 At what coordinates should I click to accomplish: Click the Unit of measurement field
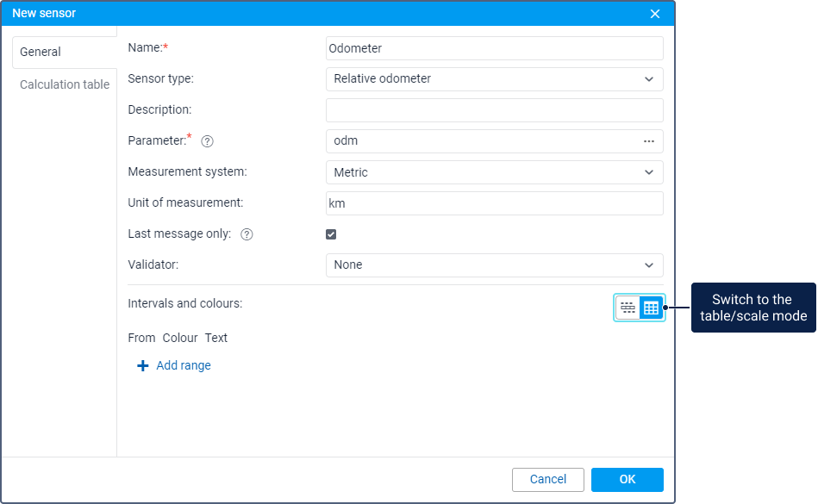pos(494,203)
